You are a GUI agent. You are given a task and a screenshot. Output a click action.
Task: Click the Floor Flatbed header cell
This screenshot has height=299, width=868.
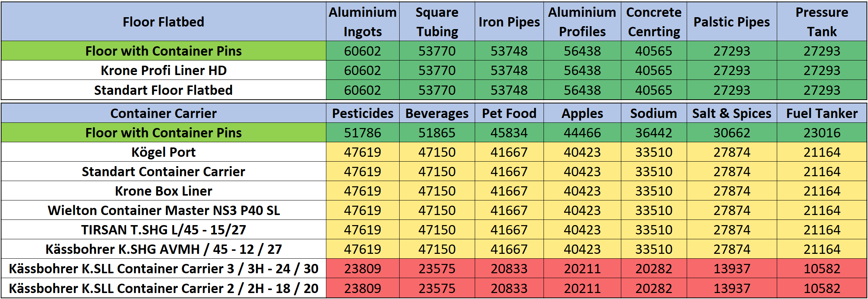[163, 22]
